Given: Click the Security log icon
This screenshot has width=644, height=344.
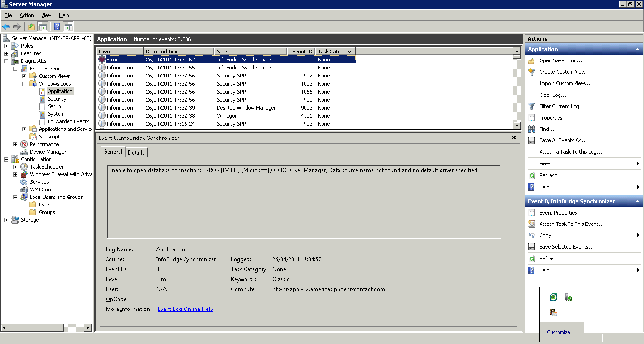Looking at the screenshot, I should point(42,99).
